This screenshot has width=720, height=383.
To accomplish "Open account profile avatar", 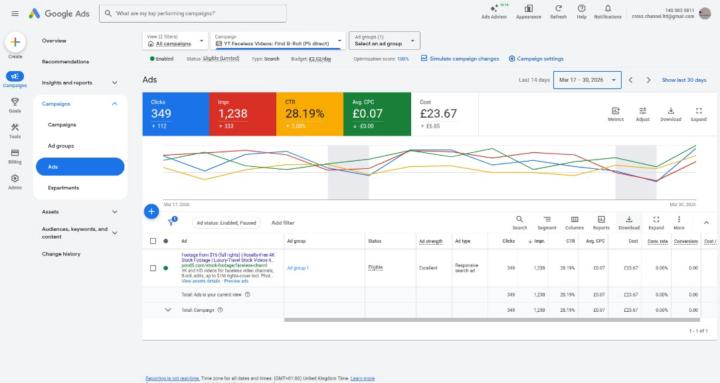I will 705,13.
